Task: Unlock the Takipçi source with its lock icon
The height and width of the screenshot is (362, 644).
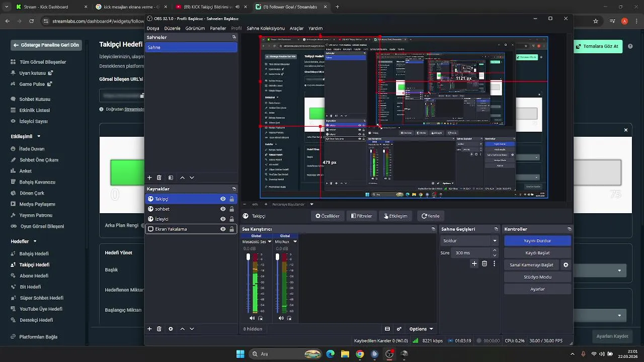Action: pyautogui.click(x=231, y=199)
